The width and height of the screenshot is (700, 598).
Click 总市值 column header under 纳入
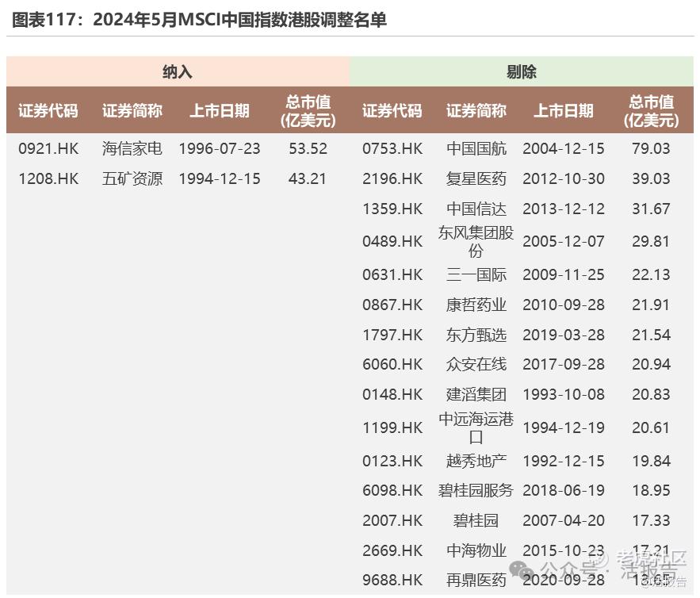(308, 111)
